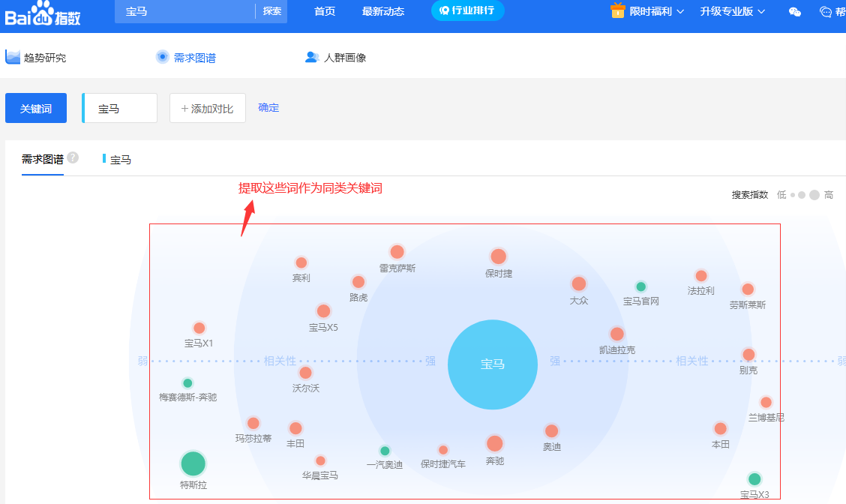Open the WeChat icon in header
The image size is (846, 504).
[795, 12]
